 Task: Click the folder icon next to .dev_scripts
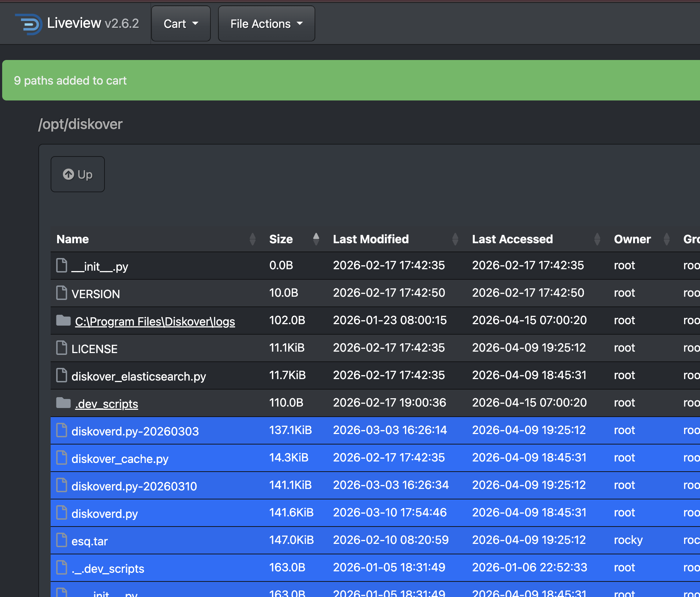(63, 403)
